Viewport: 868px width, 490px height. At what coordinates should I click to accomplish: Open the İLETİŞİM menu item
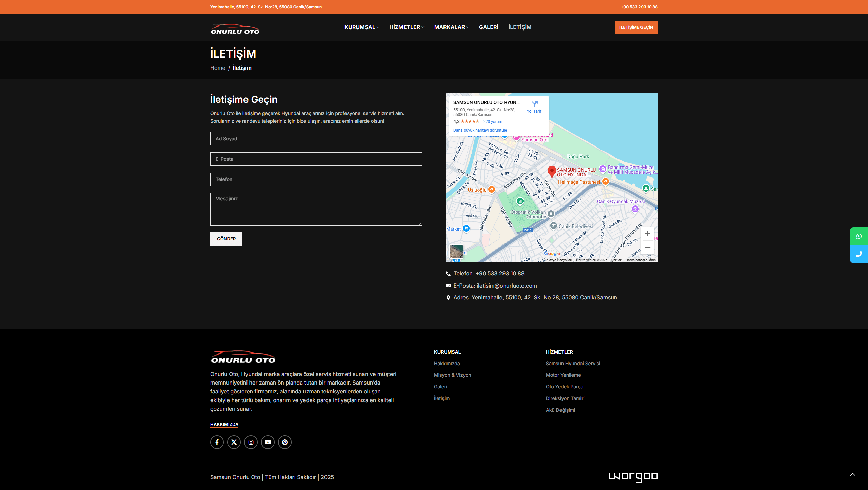coord(520,27)
